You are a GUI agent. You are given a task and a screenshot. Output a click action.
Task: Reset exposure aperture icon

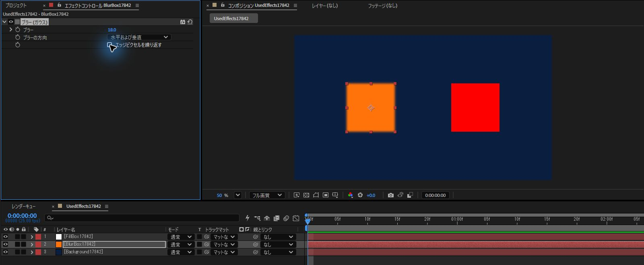pyautogui.click(x=360, y=195)
